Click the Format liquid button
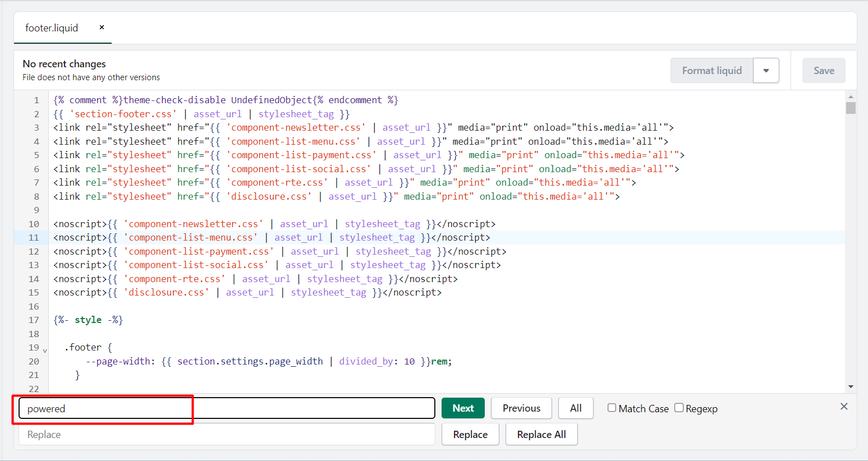 [711, 71]
